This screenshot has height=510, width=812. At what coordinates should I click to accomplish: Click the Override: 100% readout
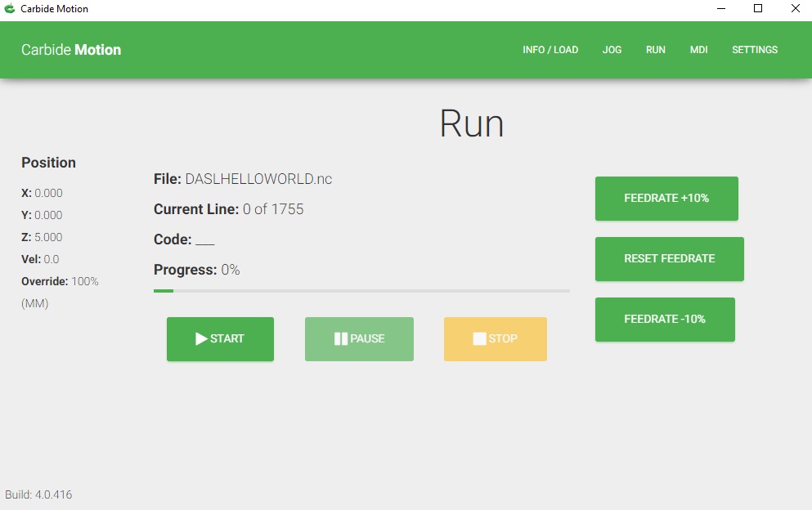[x=60, y=282]
